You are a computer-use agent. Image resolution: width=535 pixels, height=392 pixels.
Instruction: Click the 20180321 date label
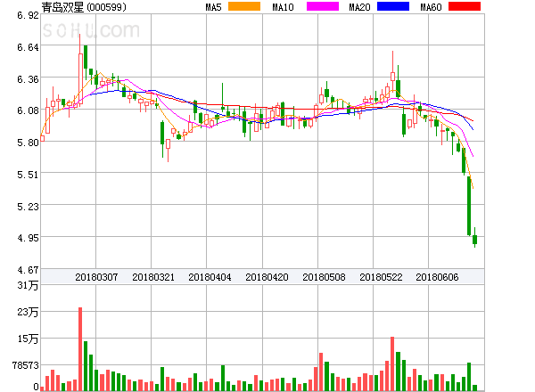153,277
